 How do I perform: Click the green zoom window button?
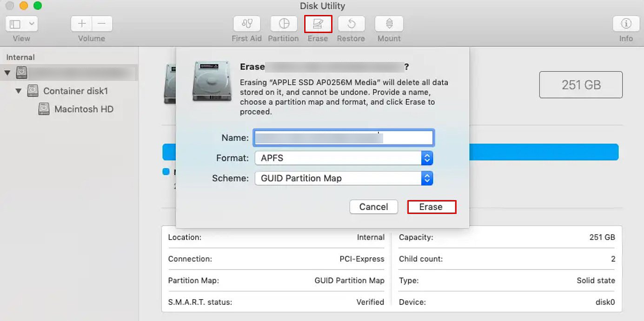click(x=38, y=6)
